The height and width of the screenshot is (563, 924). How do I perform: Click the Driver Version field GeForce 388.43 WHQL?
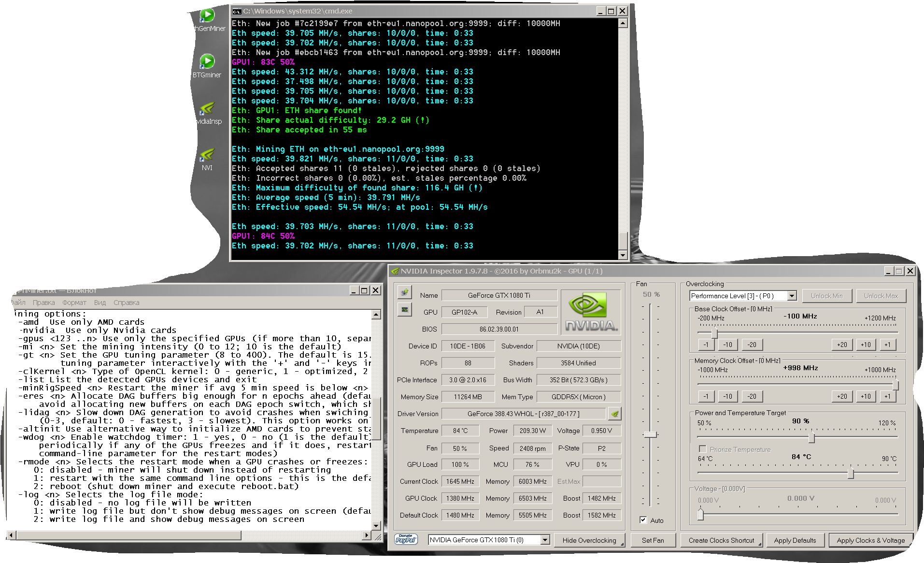[x=524, y=414]
